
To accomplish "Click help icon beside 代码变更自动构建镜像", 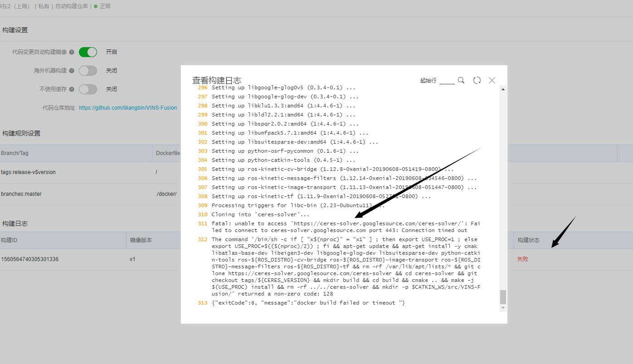I will click(72, 52).
